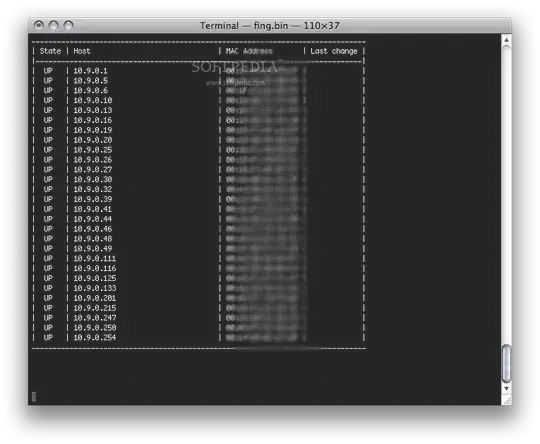
Task: Click the Terminal title text fing.bin
Action: coord(271,25)
